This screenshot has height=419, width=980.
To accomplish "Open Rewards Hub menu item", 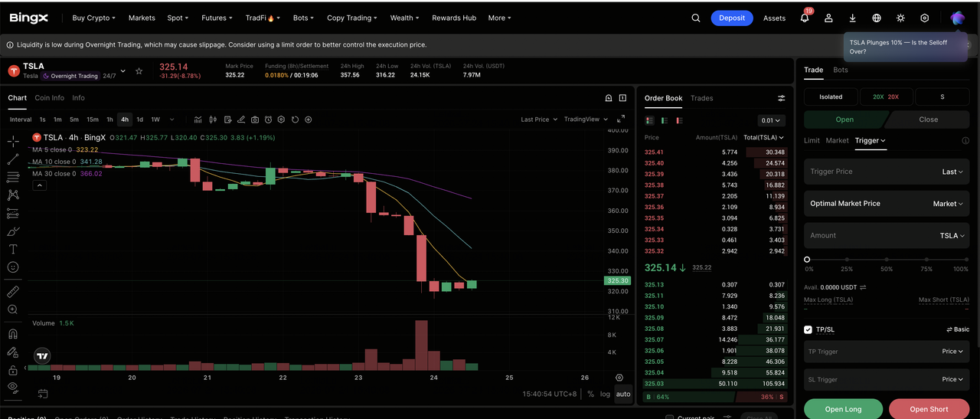I will click(x=454, y=18).
